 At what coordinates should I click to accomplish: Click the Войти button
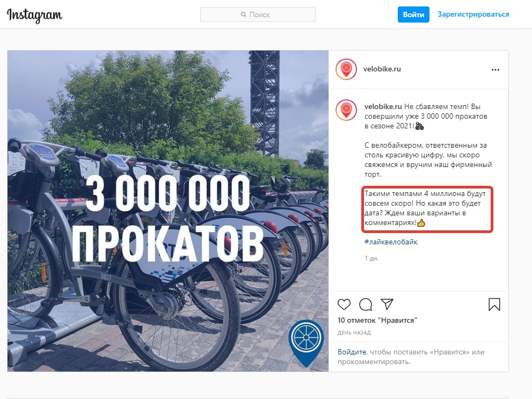point(413,14)
